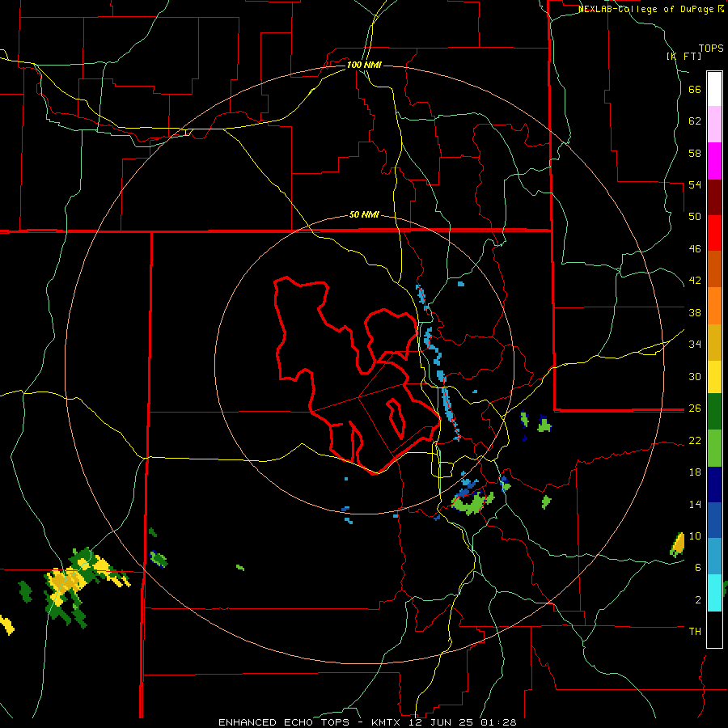Viewport: 728px width, 728px height.
Task: Click legend value '30'
Action: click(695, 376)
